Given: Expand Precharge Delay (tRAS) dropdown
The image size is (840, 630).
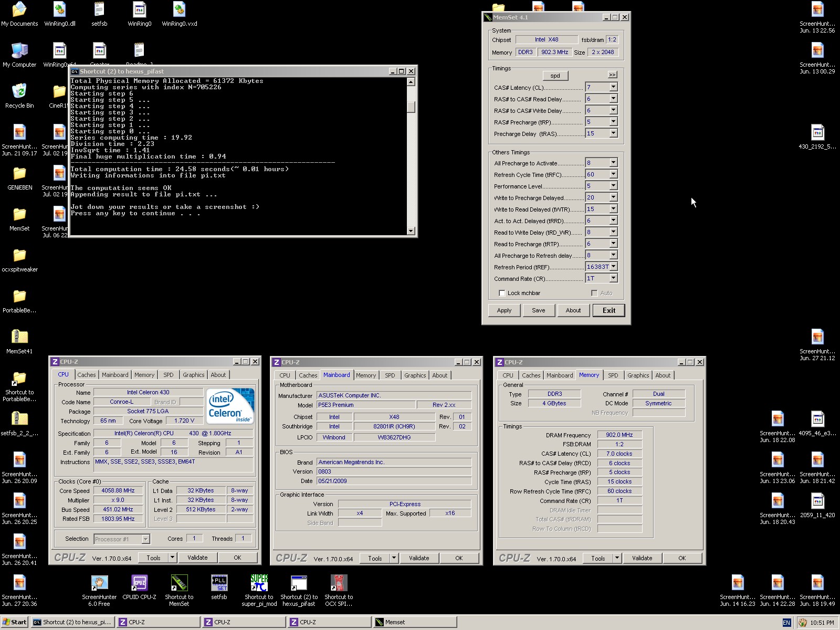Looking at the screenshot, I should tap(613, 133).
